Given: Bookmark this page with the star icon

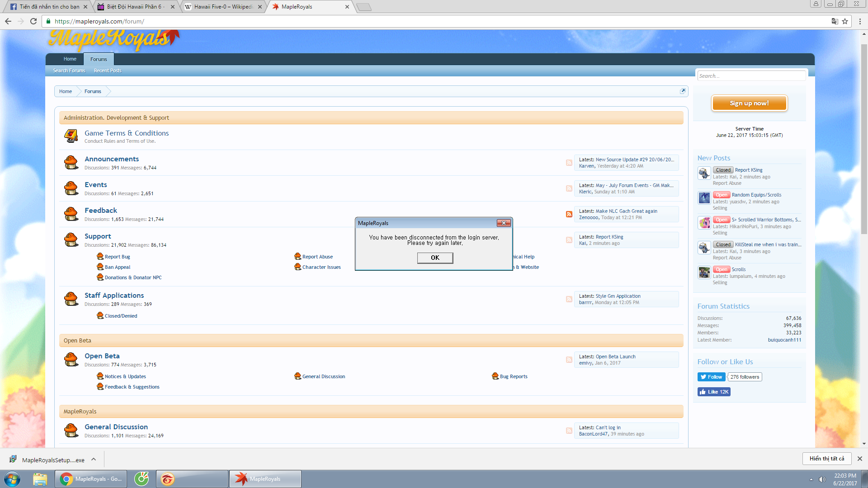Looking at the screenshot, I should (x=845, y=21).
